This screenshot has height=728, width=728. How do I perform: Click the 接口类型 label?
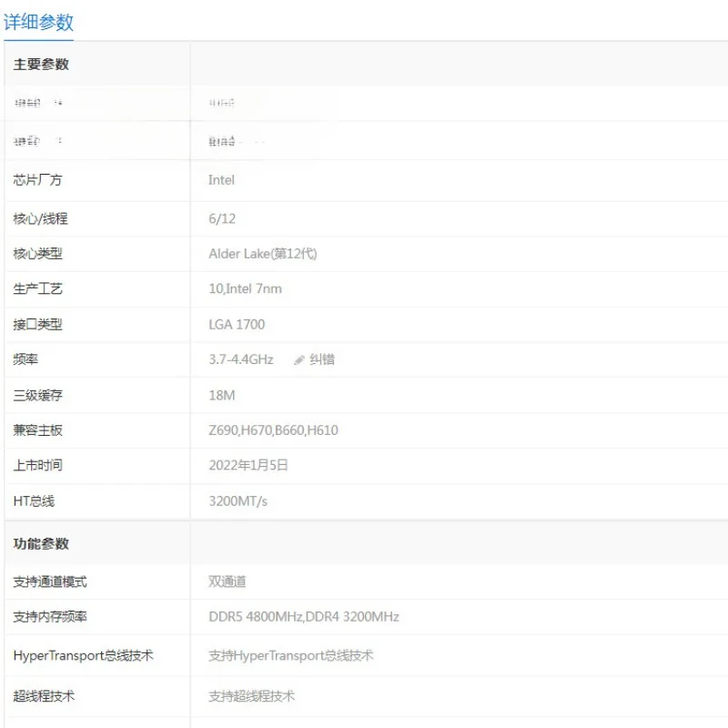point(37,325)
